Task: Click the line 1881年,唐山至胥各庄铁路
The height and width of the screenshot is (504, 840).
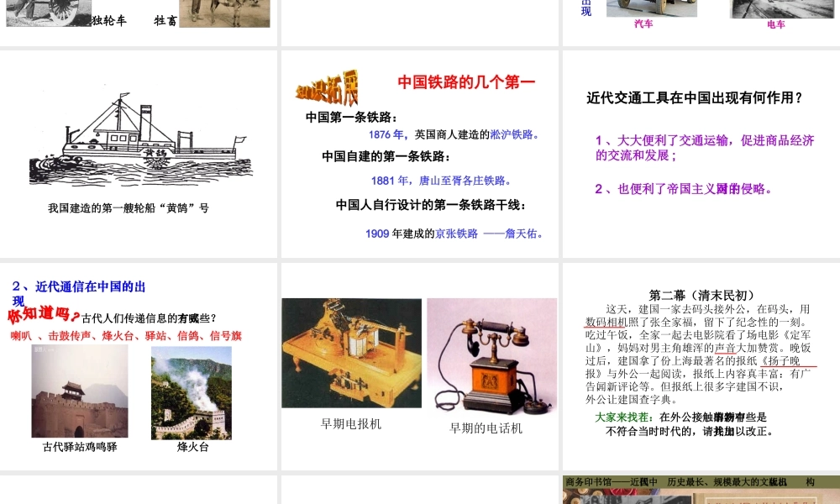Action: click(442, 181)
